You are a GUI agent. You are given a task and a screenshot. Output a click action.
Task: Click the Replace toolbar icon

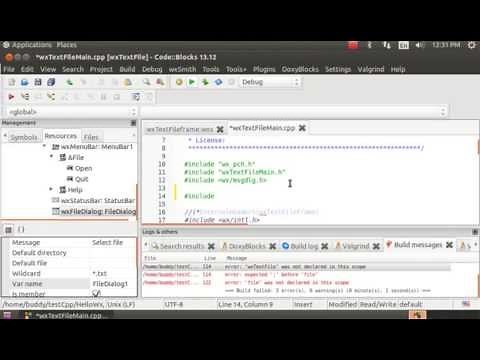click(x=160, y=82)
